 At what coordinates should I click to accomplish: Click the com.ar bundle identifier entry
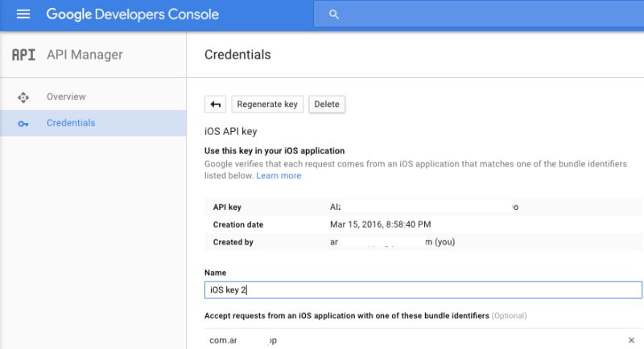pos(243,340)
